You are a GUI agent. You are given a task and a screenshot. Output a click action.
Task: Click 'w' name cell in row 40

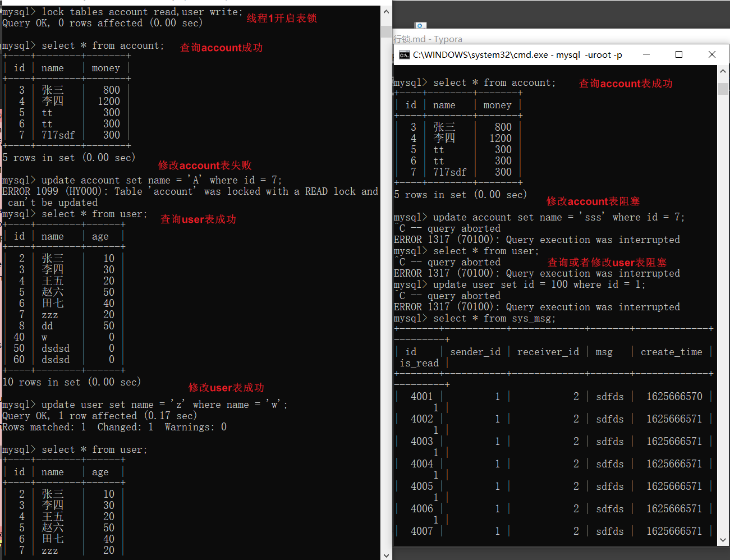[44, 337]
